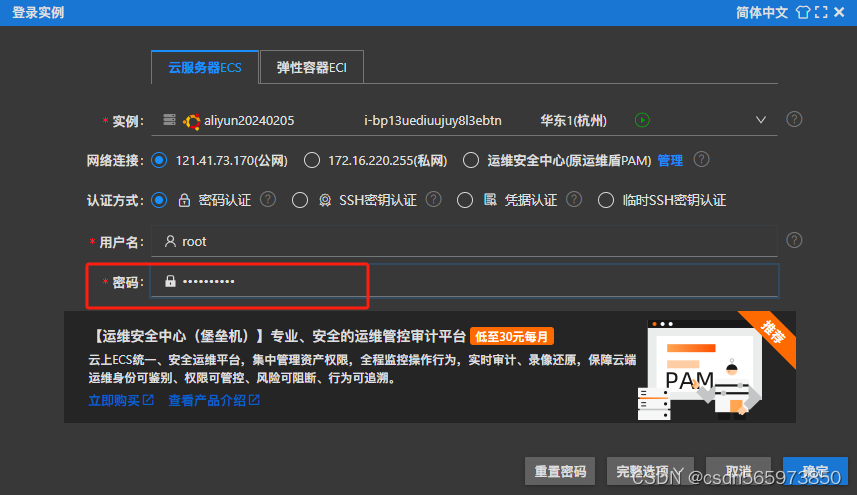Viewport: 857px width, 495px height.
Task: Select the 运维安全中心 radio option
Action: [x=471, y=160]
